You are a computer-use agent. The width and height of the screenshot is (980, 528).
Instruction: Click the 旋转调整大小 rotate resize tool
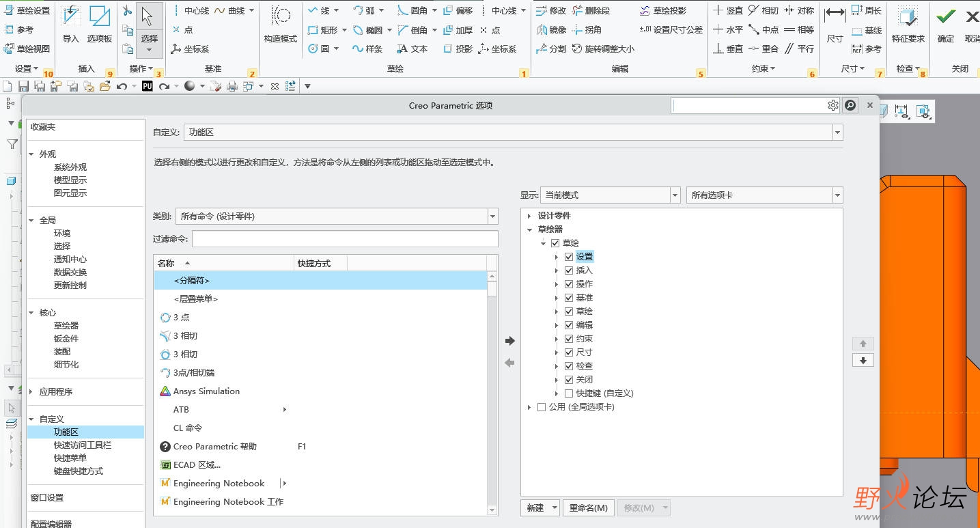(x=604, y=48)
